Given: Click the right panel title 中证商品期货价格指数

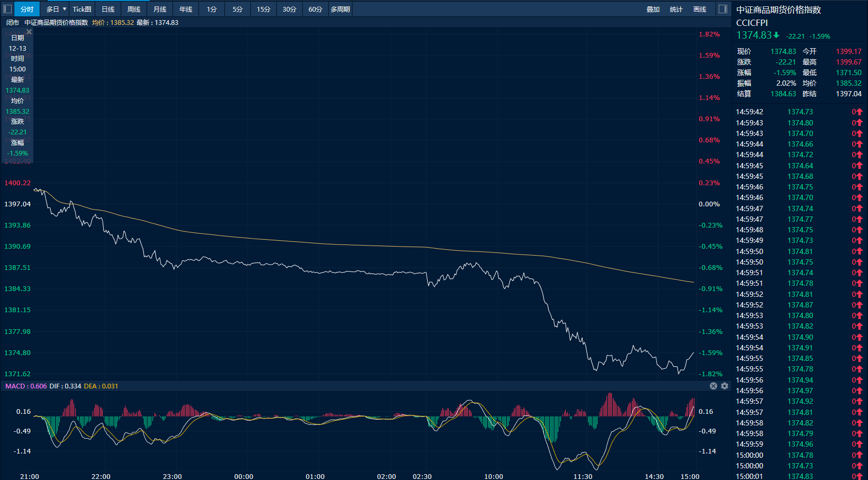Looking at the screenshot, I should 779,10.
